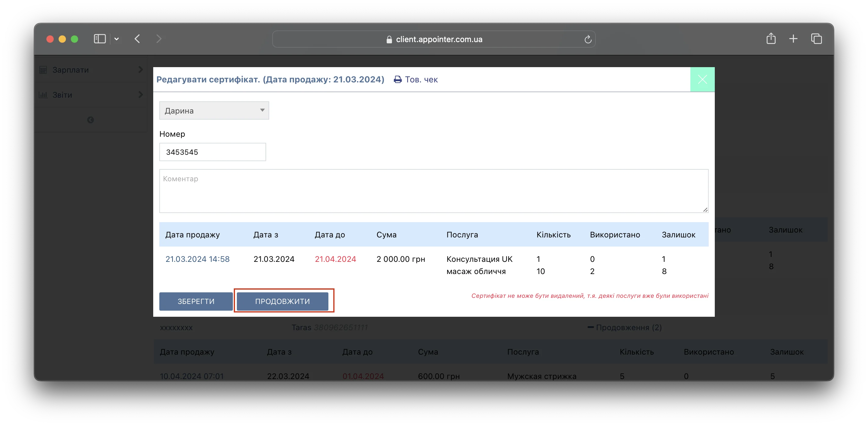Open a new tab with the plus icon
868x426 pixels.
(x=793, y=39)
